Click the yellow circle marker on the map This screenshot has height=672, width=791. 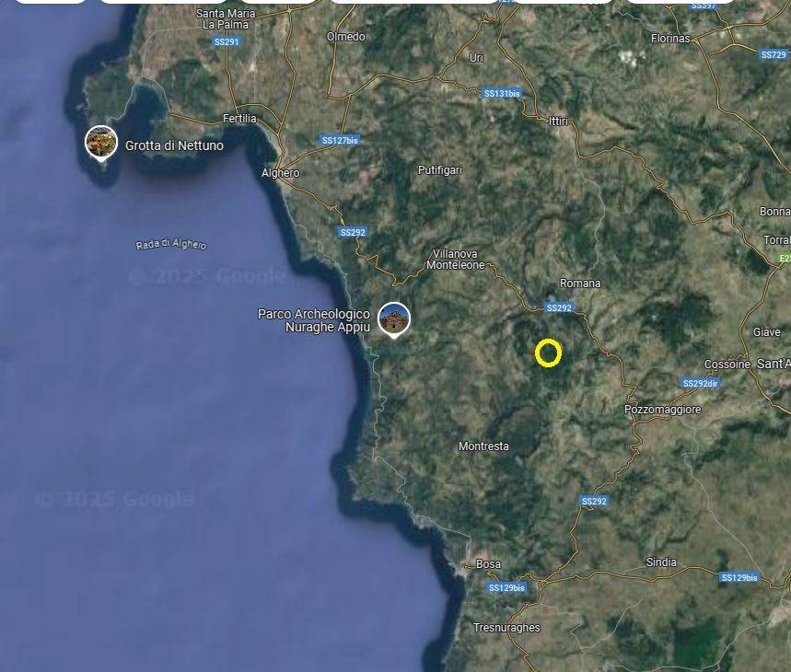click(548, 353)
